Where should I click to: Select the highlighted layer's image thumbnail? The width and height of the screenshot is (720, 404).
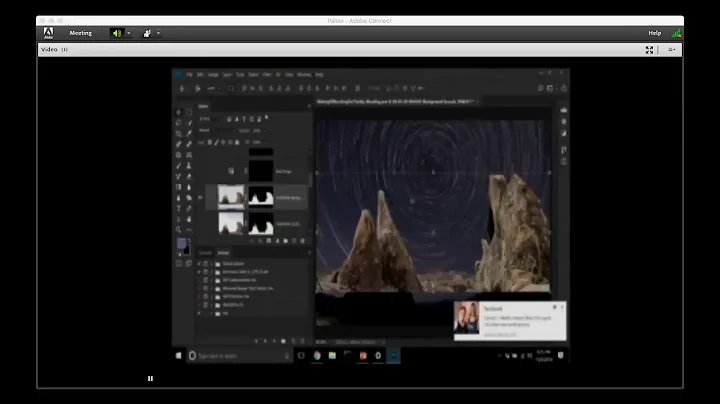click(x=231, y=197)
